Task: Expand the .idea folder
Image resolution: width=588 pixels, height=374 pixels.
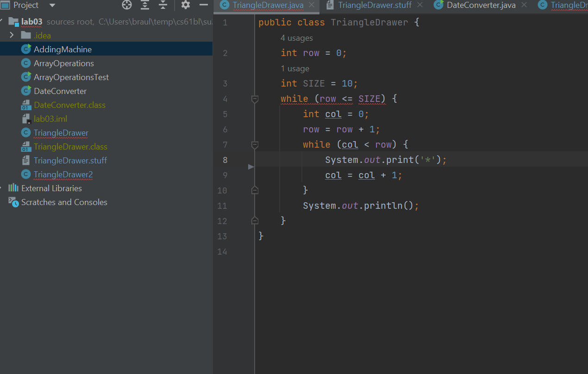Action: (x=12, y=36)
